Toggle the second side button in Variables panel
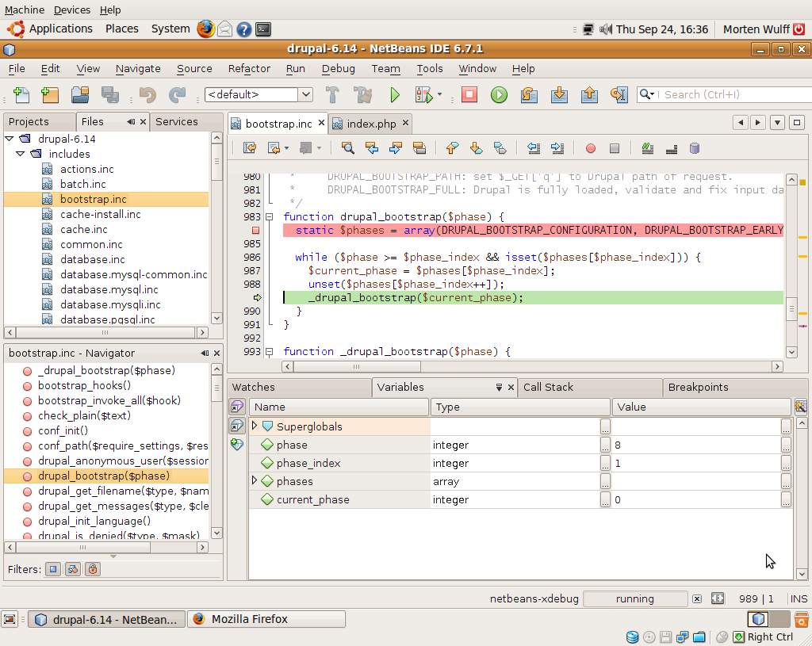The image size is (812, 646). 237,426
